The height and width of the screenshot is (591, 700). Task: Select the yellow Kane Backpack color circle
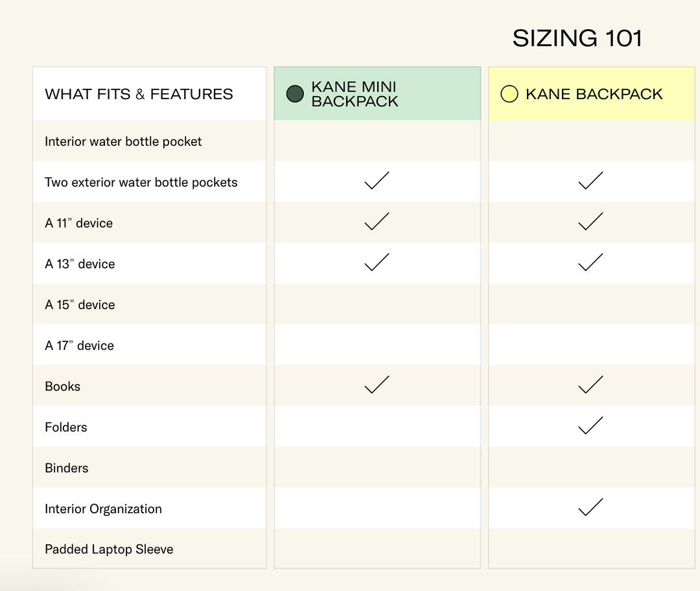click(509, 94)
